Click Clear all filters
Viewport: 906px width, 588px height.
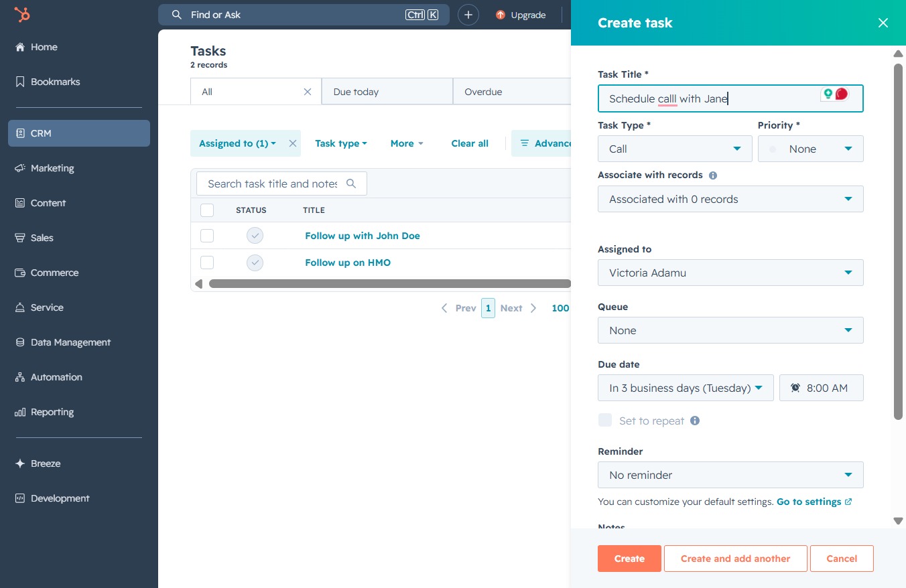[x=470, y=143]
